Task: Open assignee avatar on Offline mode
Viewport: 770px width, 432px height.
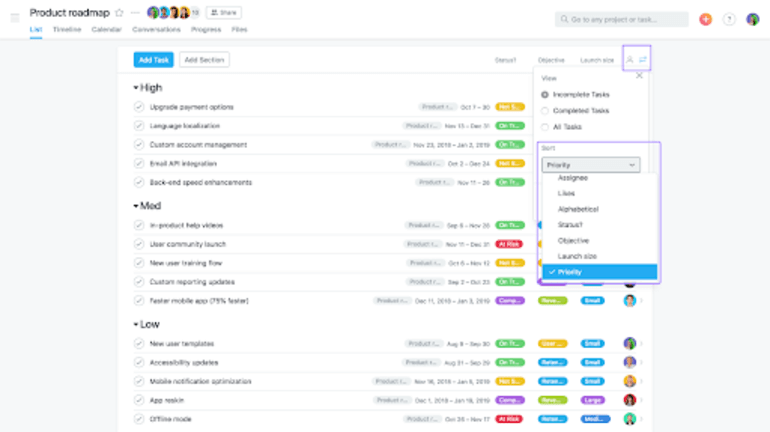Action: pyautogui.click(x=630, y=419)
